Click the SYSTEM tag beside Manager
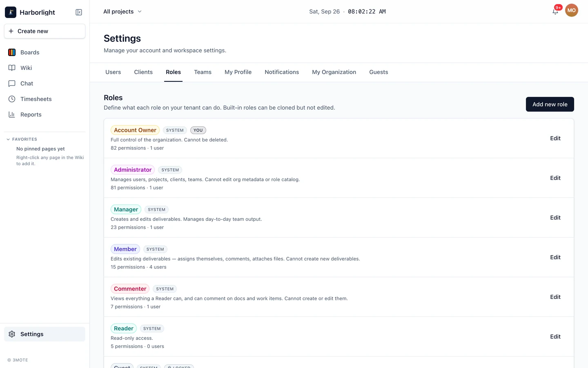The width and height of the screenshot is (588, 368). click(157, 210)
